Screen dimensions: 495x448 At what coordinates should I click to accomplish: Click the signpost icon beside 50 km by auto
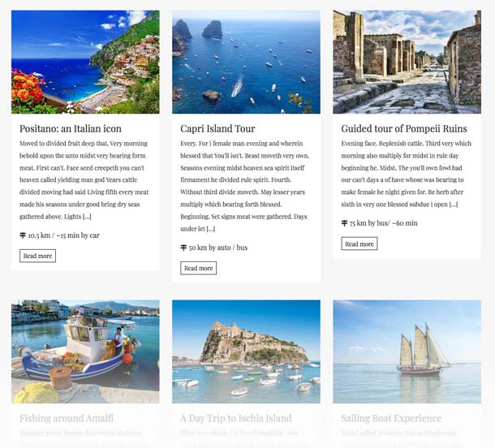183,248
